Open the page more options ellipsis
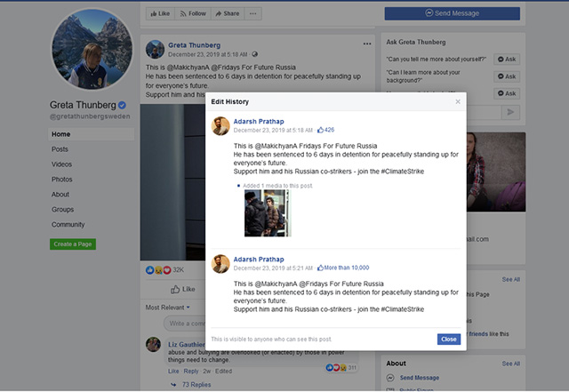The height and width of the screenshot is (392, 569). pos(252,13)
